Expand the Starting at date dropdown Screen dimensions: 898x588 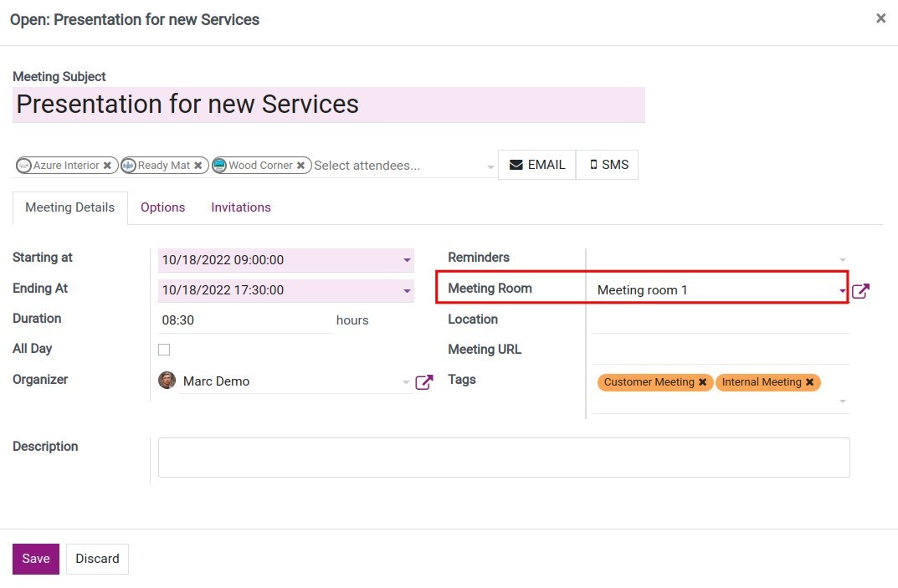point(408,260)
